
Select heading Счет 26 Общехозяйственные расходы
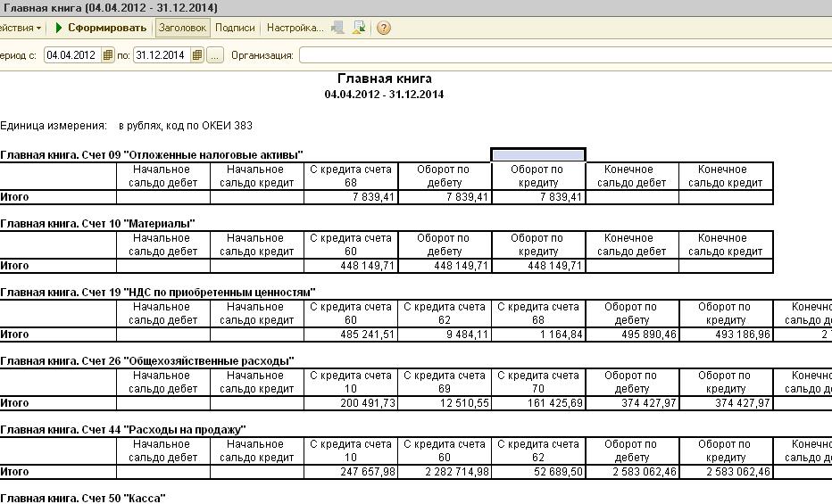tap(147, 361)
